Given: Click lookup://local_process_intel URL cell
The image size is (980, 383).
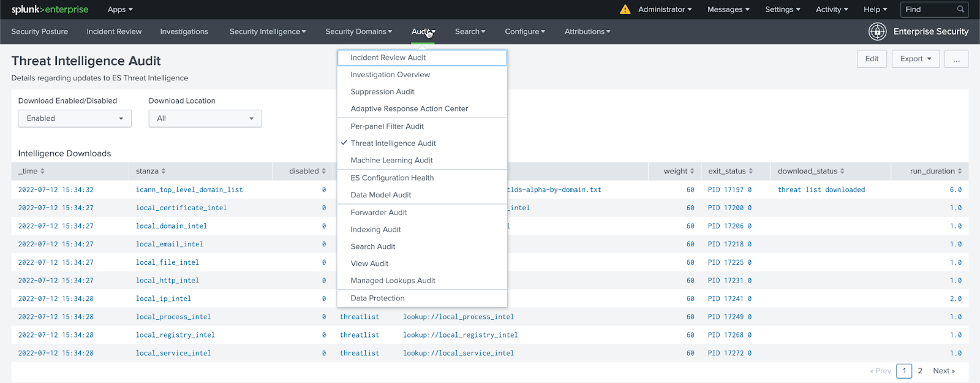Looking at the screenshot, I should point(458,317).
